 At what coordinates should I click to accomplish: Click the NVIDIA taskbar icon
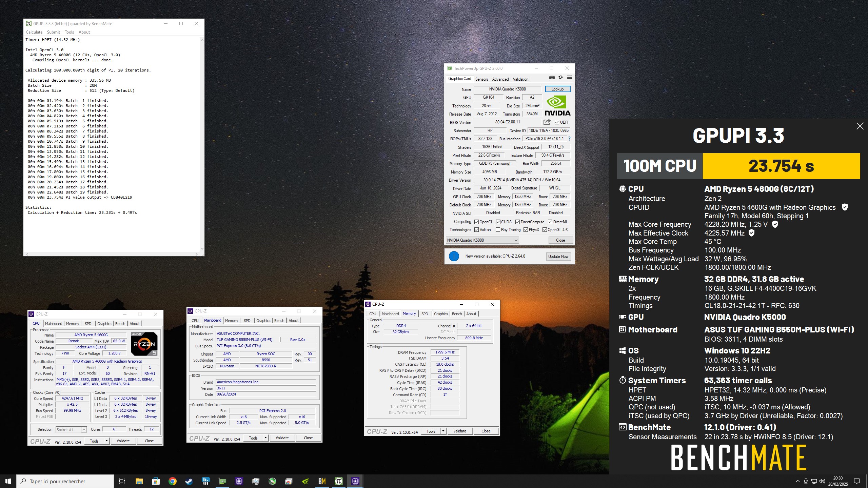(x=305, y=481)
